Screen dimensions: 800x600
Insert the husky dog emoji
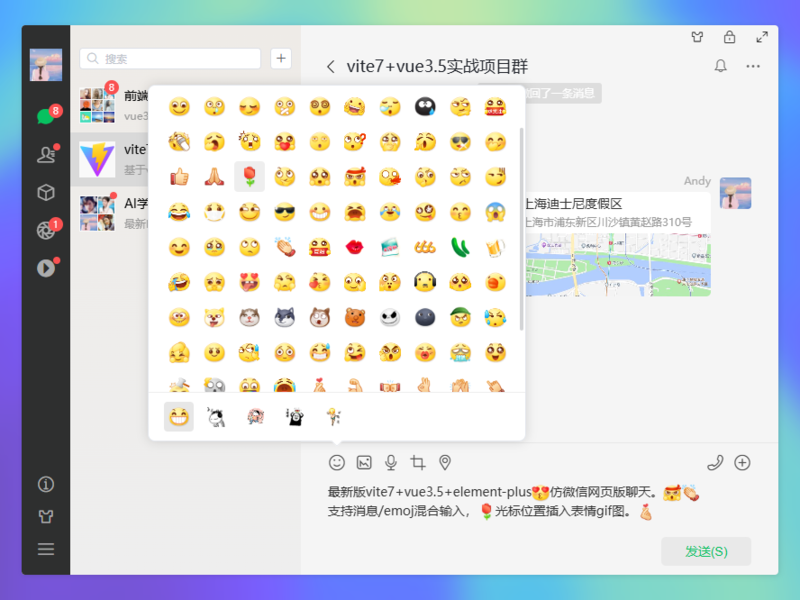coord(285,317)
